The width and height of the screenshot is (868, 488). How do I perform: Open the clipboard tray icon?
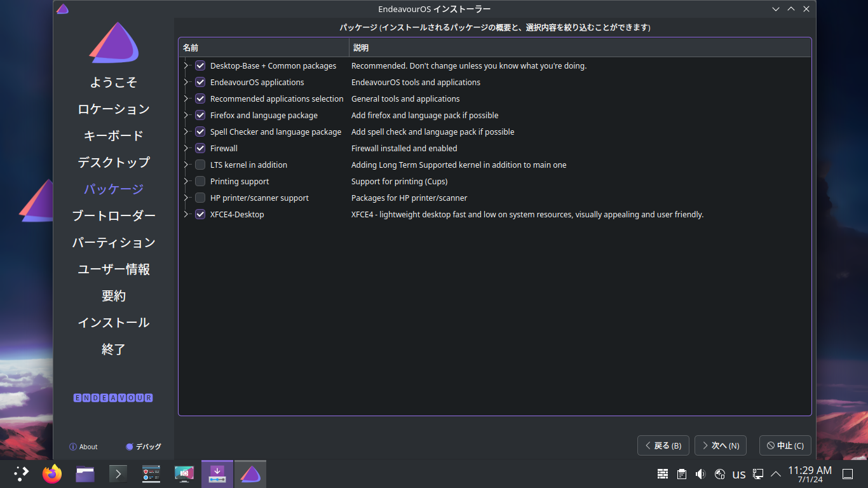tap(682, 474)
